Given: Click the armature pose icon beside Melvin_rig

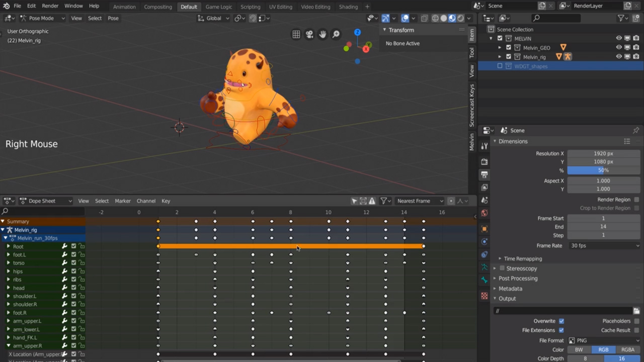Looking at the screenshot, I should 568,57.
